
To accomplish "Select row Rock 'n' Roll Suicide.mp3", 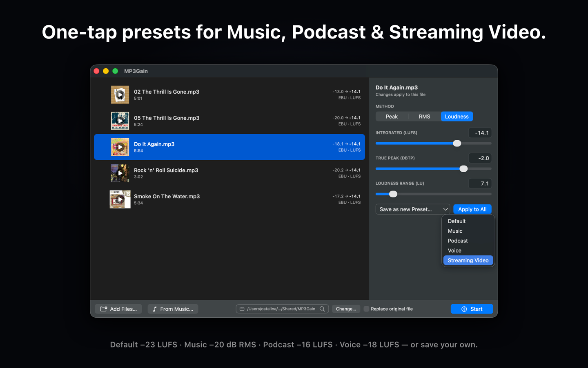I will pyautogui.click(x=229, y=173).
